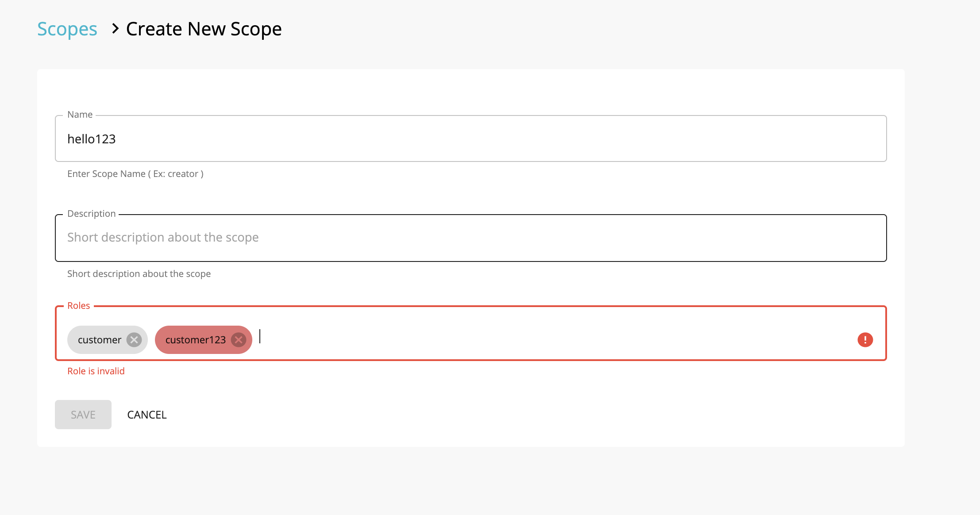Viewport: 980px width, 515px height.
Task: Select the highlighted customer123 chip
Action: click(x=196, y=339)
